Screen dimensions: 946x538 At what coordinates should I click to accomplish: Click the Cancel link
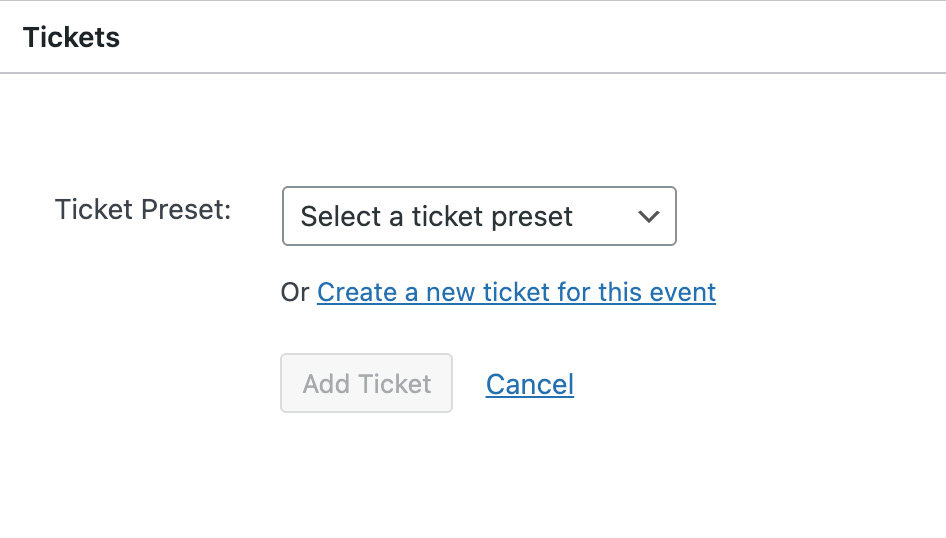pos(530,384)
